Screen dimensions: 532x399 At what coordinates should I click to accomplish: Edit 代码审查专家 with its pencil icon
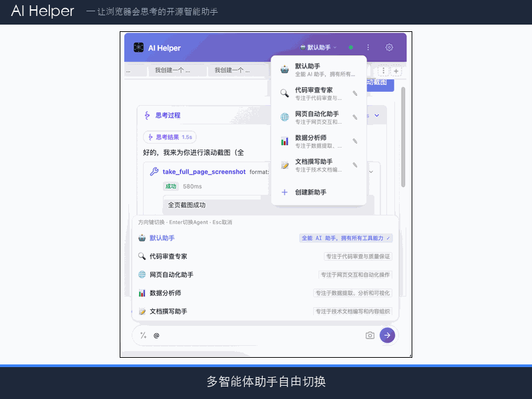355,93
